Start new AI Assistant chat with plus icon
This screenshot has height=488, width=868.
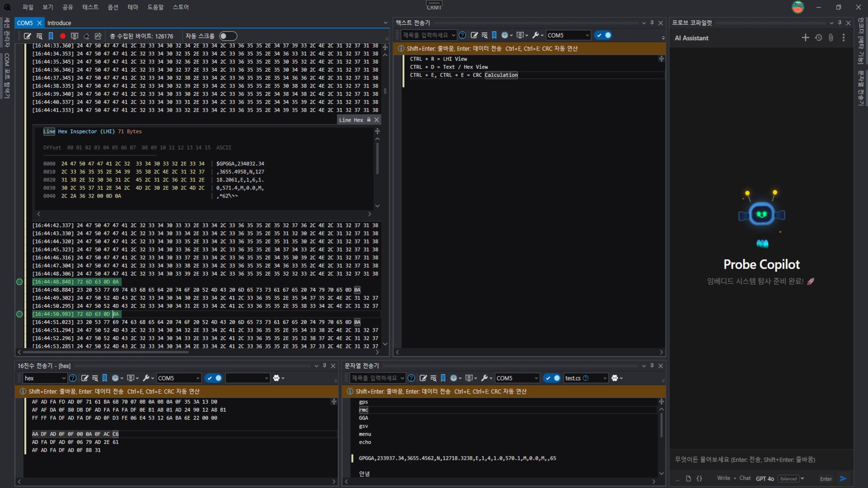[x=805, y=38]
